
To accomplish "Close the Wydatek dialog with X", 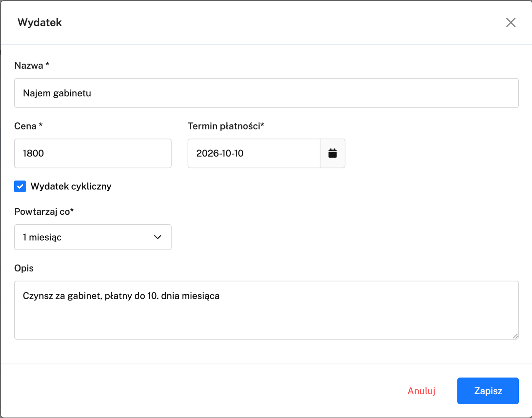I will (511, 23).
